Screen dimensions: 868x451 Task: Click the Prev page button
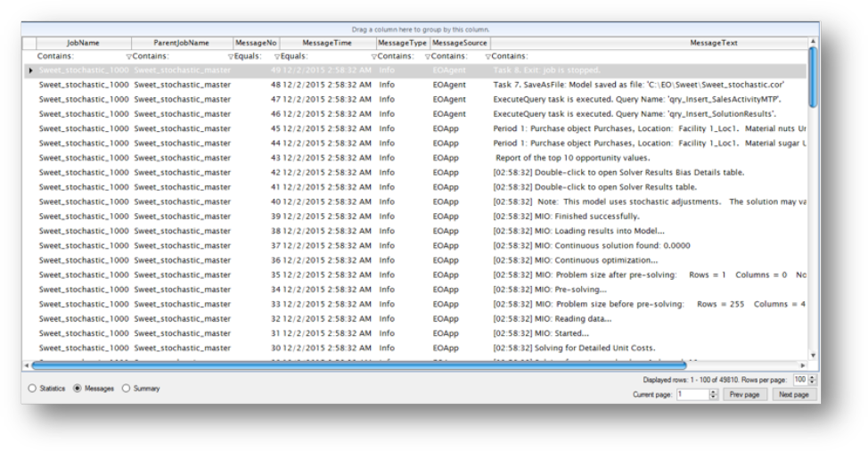click(744, 394)
